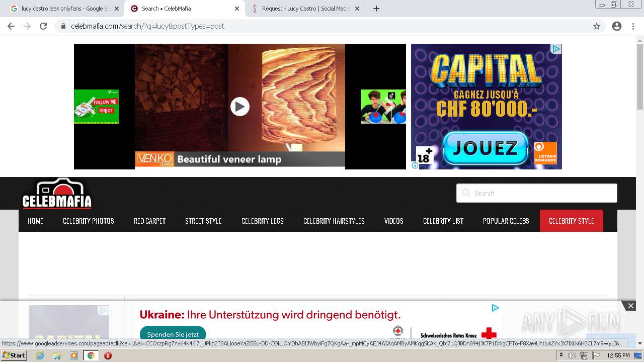Open the HOME menu item
This screenshot has height=362, width=644.
tap(35, 221)
